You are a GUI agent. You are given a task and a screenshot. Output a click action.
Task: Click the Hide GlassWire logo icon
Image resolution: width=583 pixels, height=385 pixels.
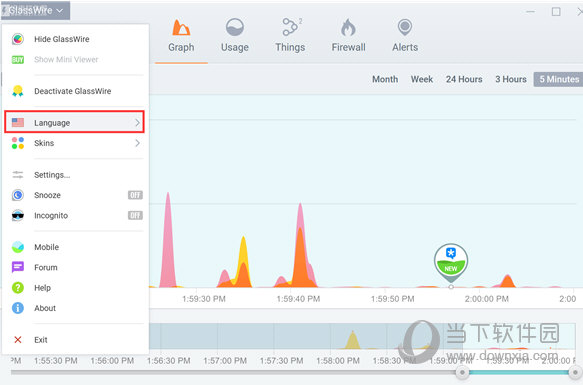click(18, 39)
